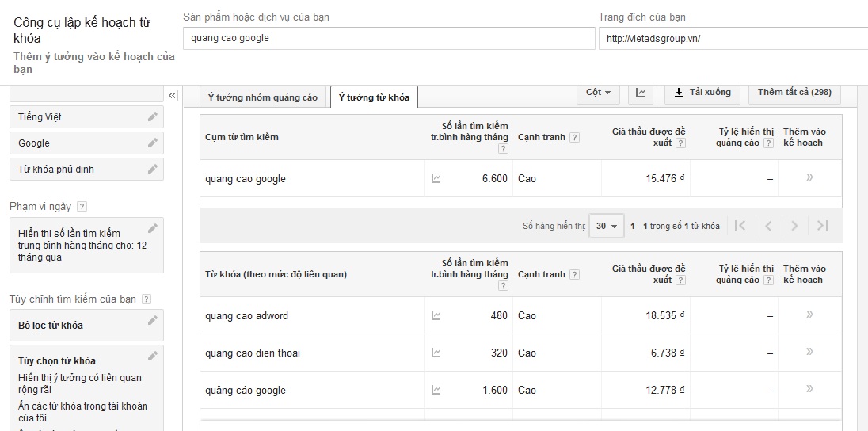The width and height of the screenshot is (868, 431).
Task: Select keyword text quang cao dien thoai
Action: 253,353
